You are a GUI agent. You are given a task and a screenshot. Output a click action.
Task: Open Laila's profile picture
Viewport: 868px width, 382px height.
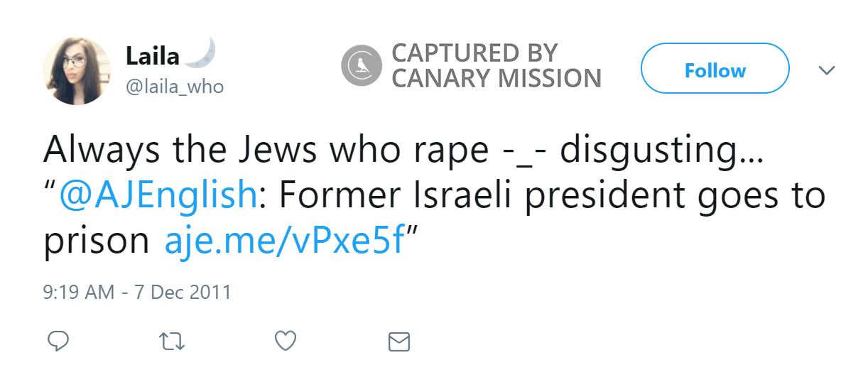point(77,71)
